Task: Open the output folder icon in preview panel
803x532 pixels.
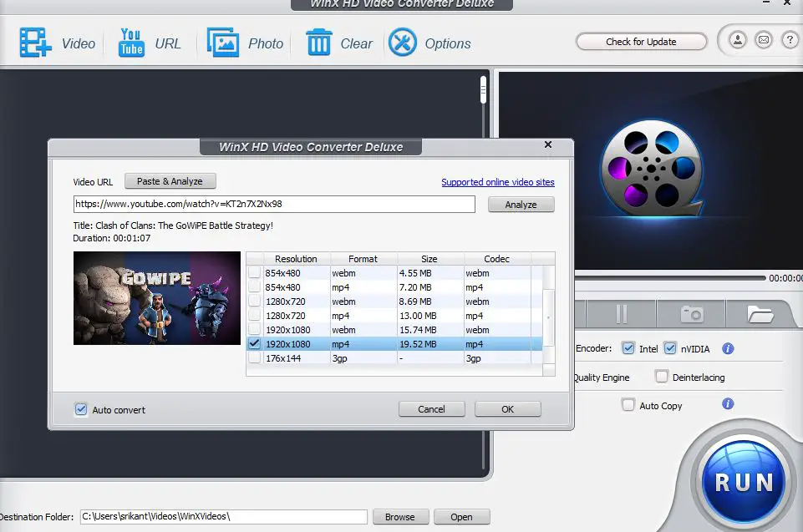Action: click(x=760, y=314)
